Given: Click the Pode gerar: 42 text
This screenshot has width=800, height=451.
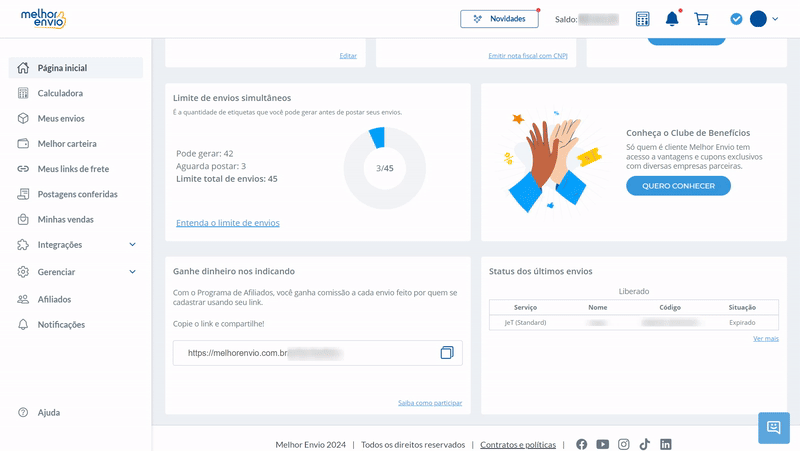Looking at the screenshot, I should (x=205, y=154).
